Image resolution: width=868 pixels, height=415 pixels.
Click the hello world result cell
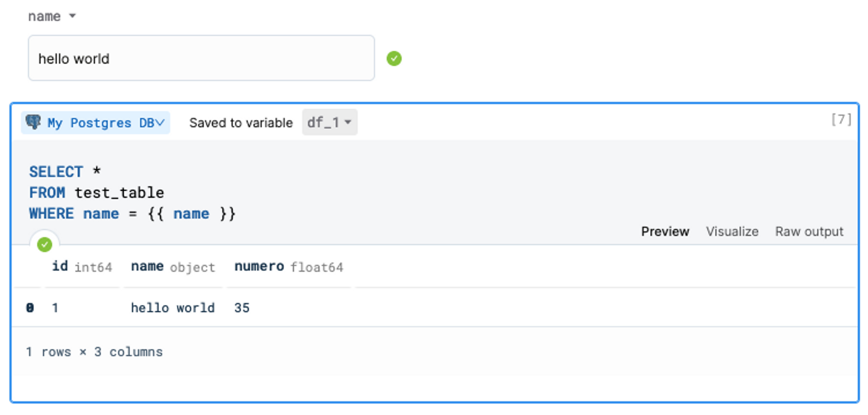tap(172, 308)
